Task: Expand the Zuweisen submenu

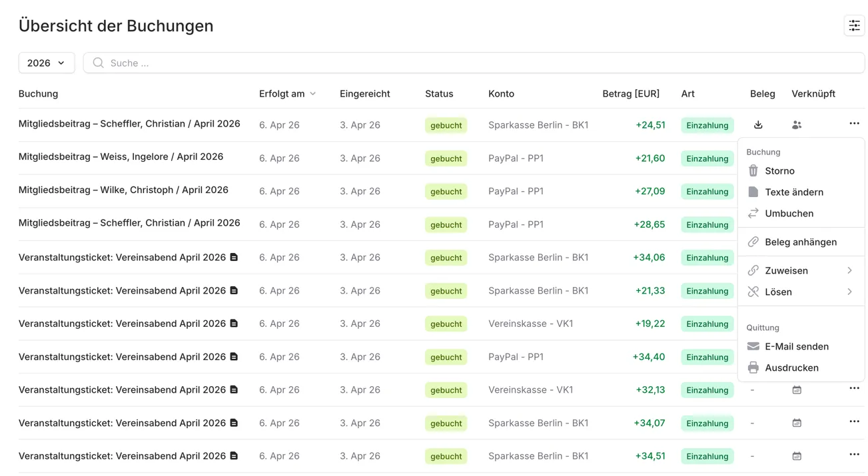Action: pyautogui.click(x=800, y=271)
